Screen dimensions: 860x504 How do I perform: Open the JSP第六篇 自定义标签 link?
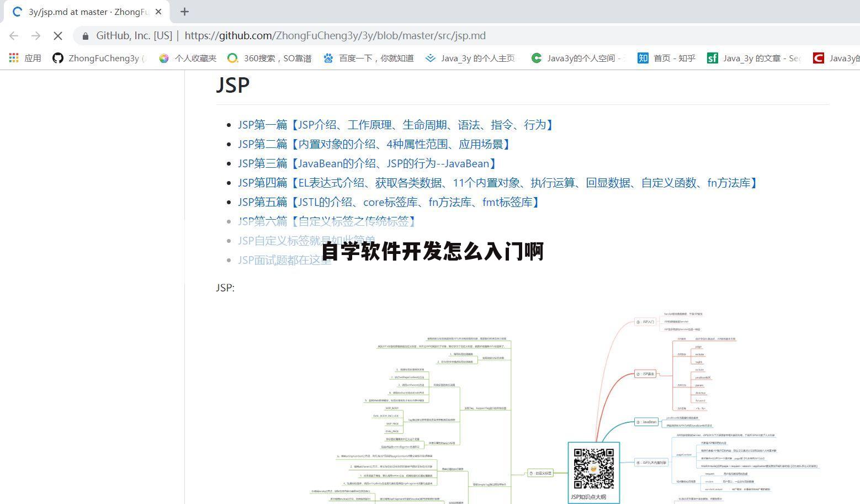click(x=328, y=221)
